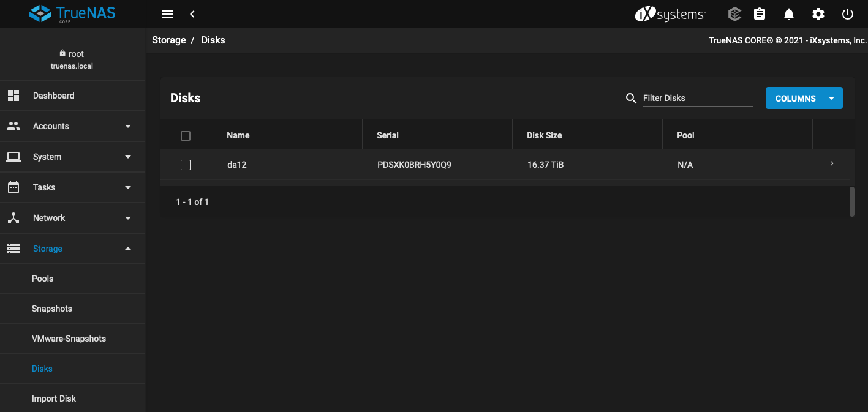Click the N/A pool cell

click(685, 165)
